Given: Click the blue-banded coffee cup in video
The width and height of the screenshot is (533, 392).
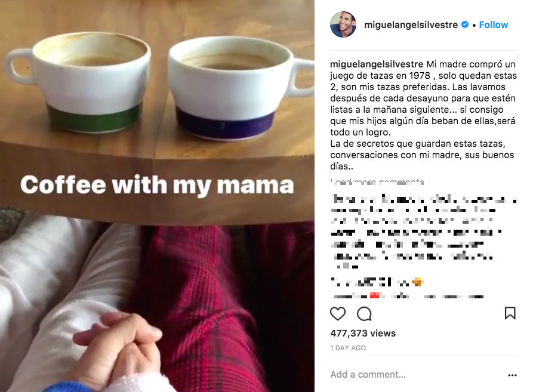Looking at the screenshot, I should pos(241,88).
